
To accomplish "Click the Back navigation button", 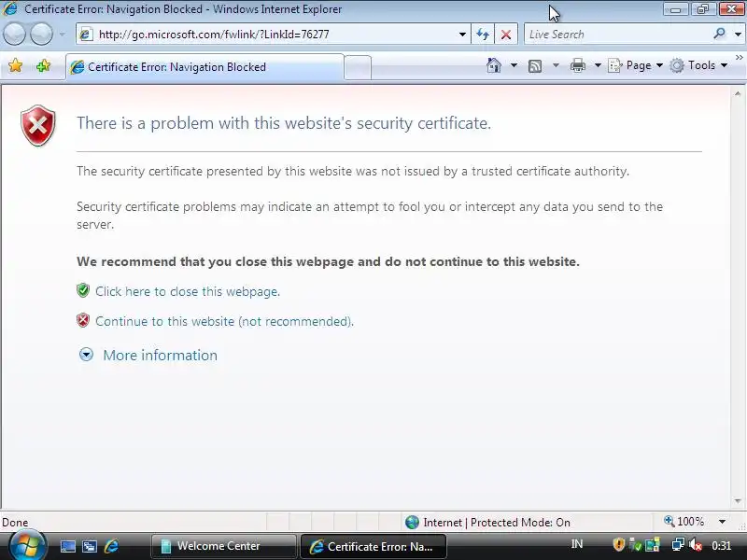I will click(14, 35).
